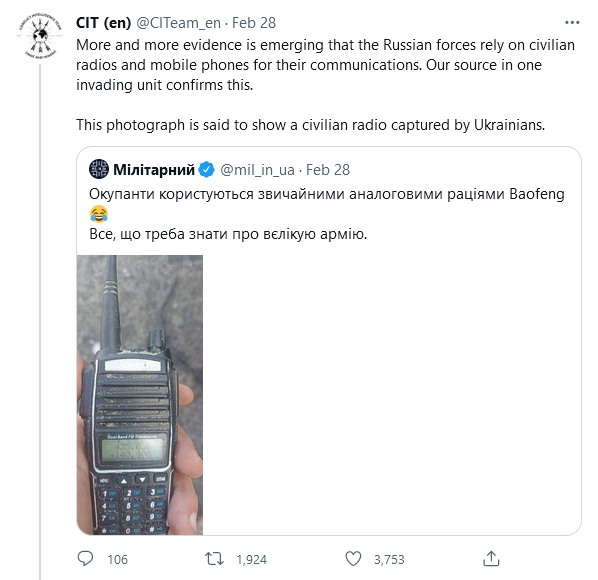
Task: Open the quoted tweet Ukrainian text
Action: point(326,214)
